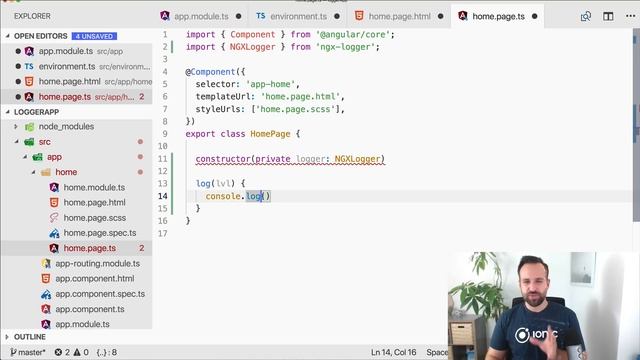Click HTML icon beside app.component.html
Viewport: 640px width, 360px height.
[46, 279]
